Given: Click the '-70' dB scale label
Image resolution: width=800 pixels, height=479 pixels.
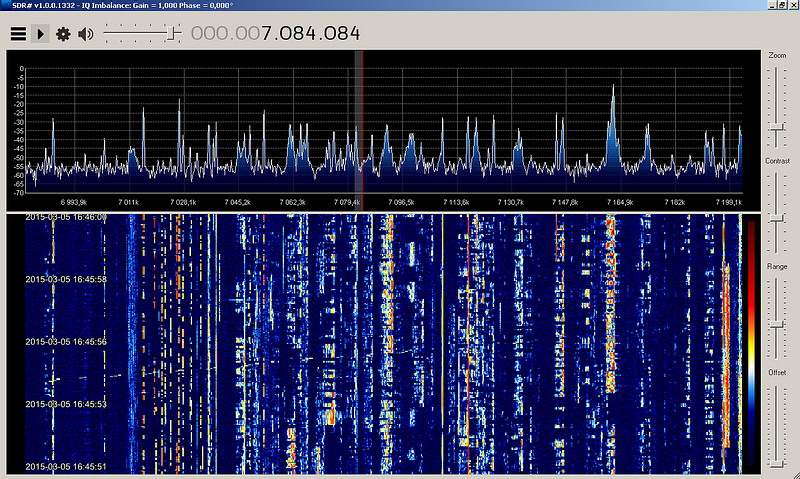Looking at the screenshot, I should point(19,193).
